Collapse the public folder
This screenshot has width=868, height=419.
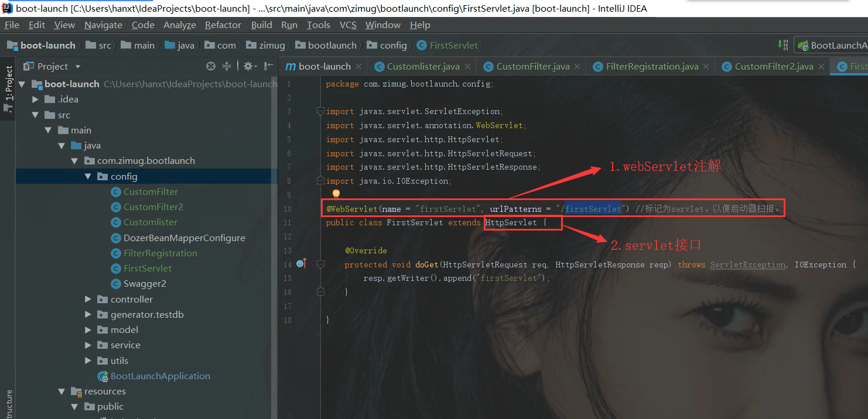74,407
